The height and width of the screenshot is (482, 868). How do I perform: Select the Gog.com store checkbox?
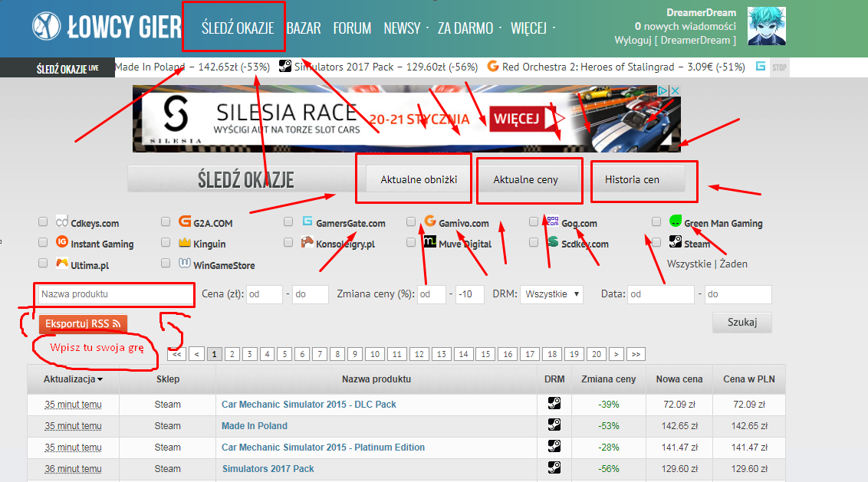534,222
